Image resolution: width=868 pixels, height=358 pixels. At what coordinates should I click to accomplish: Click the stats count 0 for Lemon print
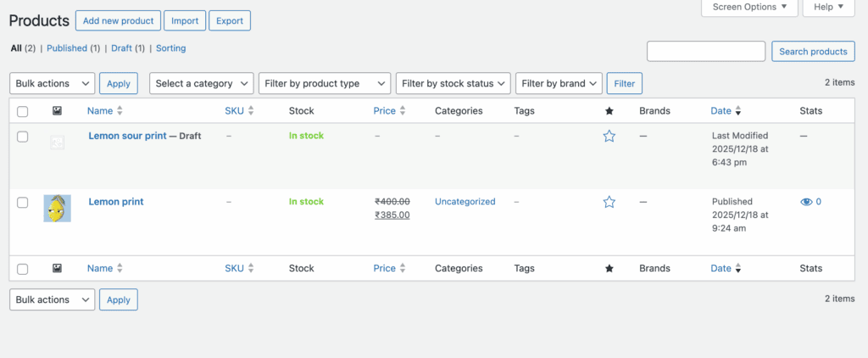[819, 202]
